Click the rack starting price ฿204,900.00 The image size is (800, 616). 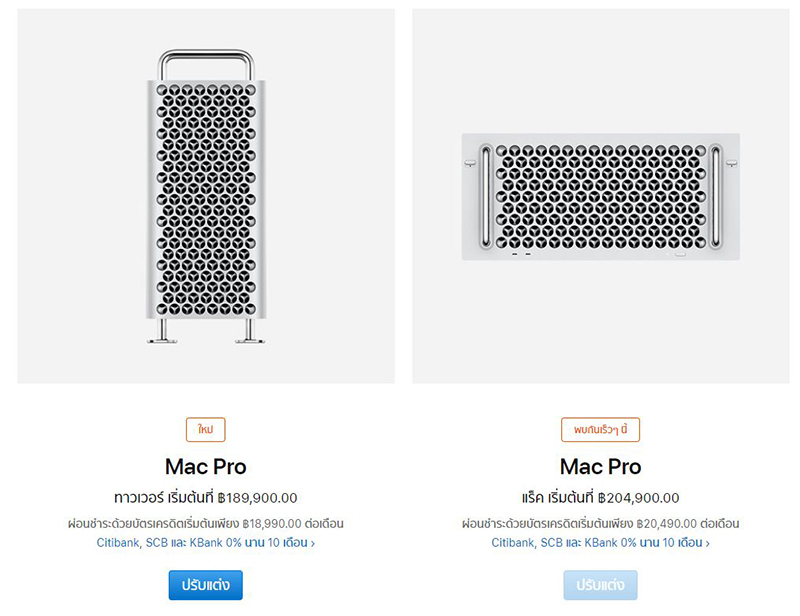[x=638, y=498]
